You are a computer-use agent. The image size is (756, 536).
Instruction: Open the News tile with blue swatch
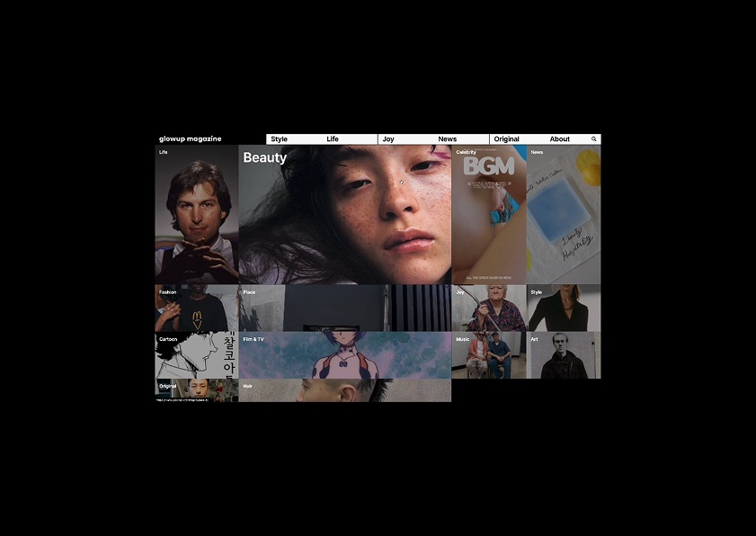564,216
